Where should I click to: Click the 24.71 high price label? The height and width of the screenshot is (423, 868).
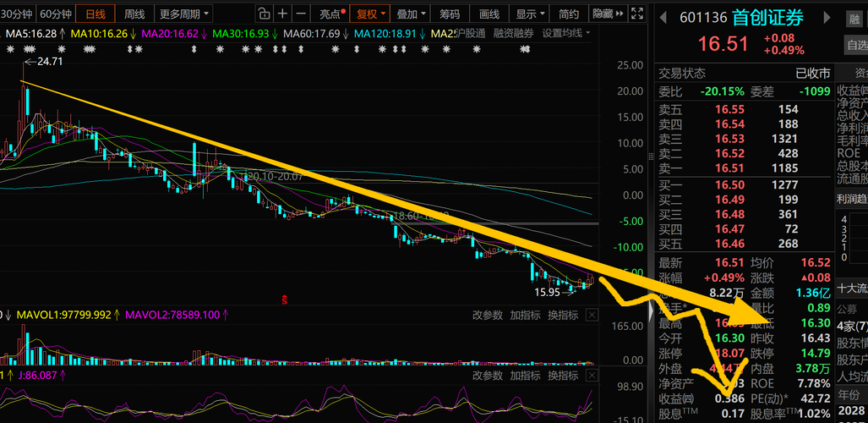[50, 62]
